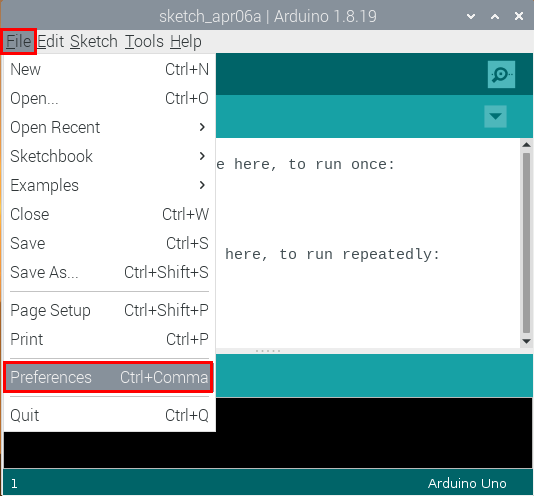Viewport: 534px width, 496px height.
Task: Open the Serial Monitor magnifier icon
Action: point(501,74)
